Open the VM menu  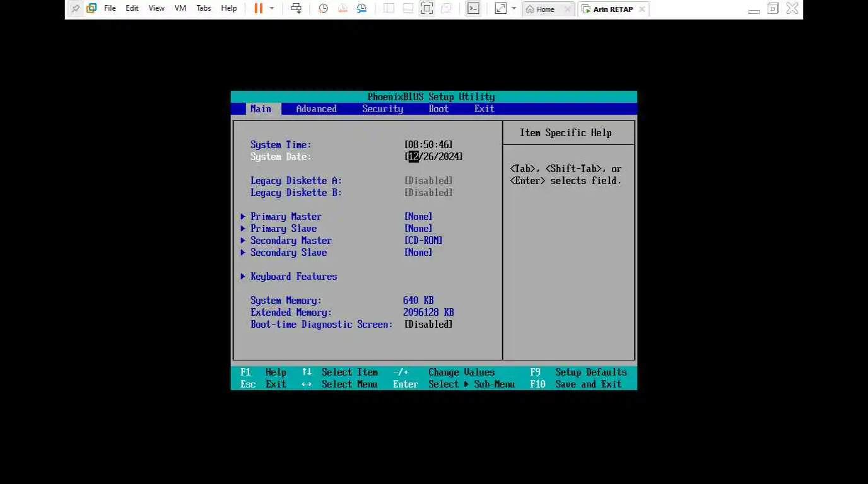click(x=180, y=9)
